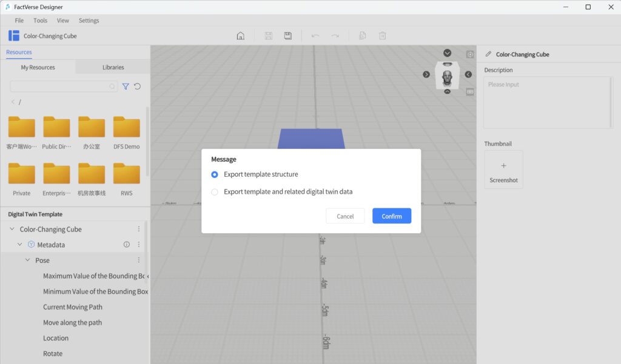Click the Save floppy disk icon
The image size is (621, 364).
(287, 36)
